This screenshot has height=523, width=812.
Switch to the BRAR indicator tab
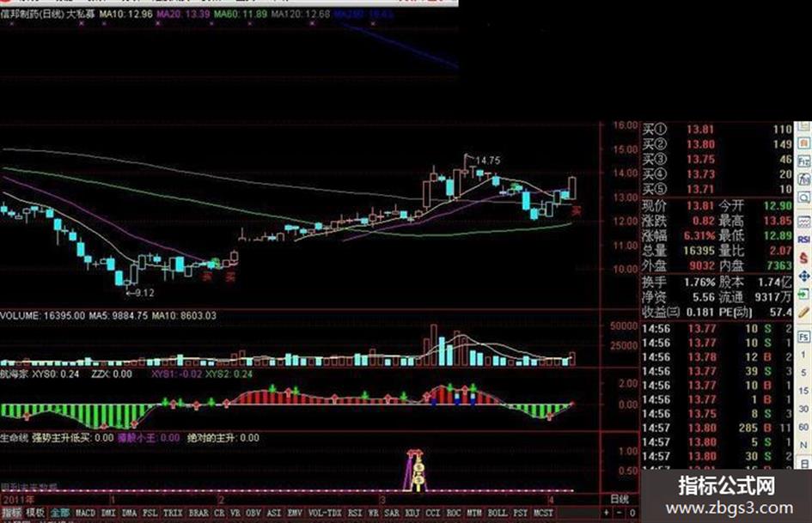pyautogui.click(x=198, y=513)
